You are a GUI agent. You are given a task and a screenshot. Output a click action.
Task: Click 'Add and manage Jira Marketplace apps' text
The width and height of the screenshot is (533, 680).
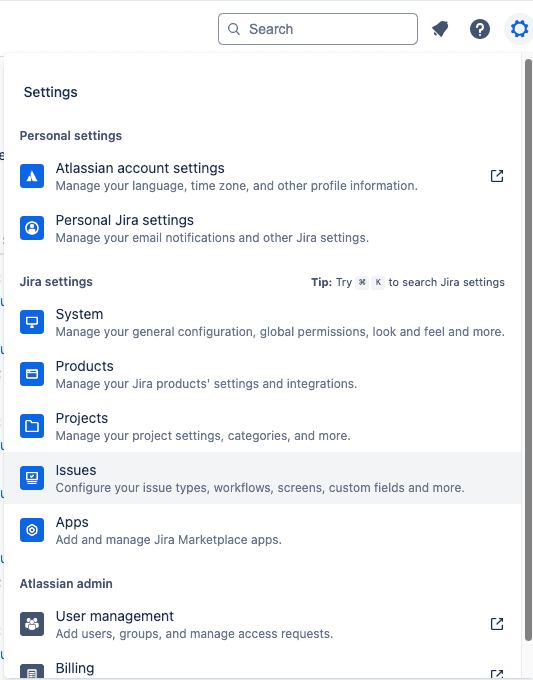tap(169, 540)
